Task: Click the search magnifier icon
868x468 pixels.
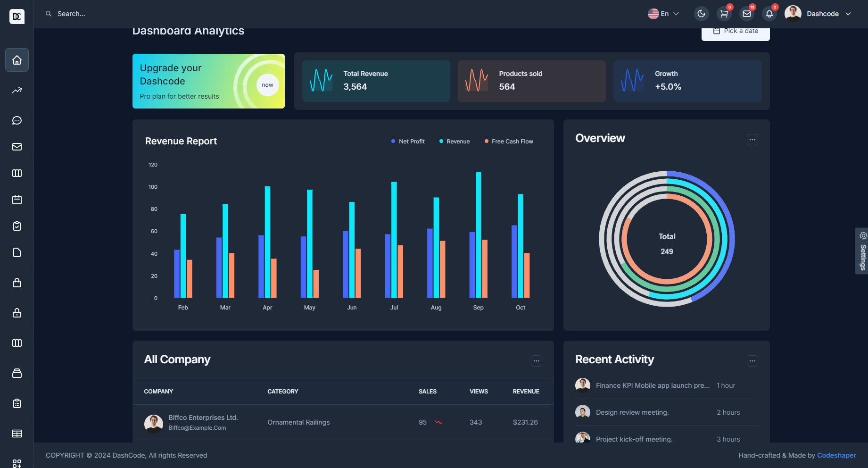Action: click(49, 14)
